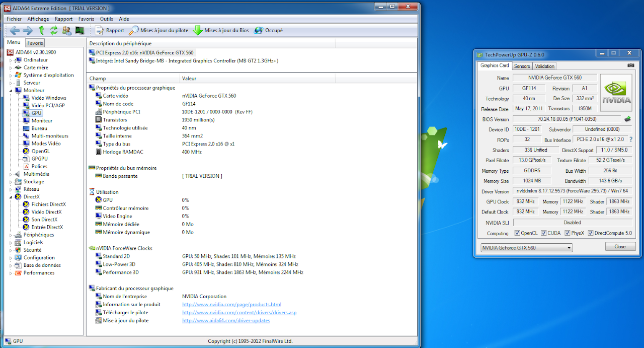644x348 pixels.
Task: Click the Bus Interface question mark icon
Action: point(630,140)
